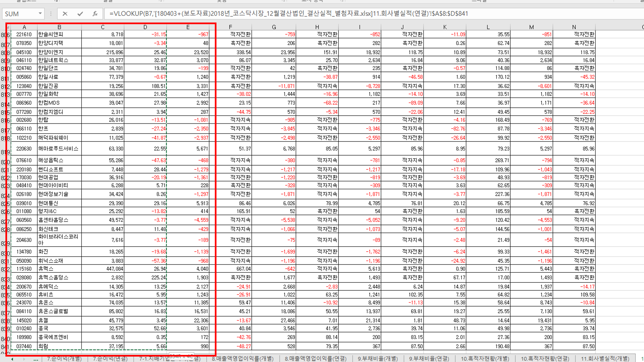
Task: Select the -82.76 cell in 한프 row
Action: click(x=445, y=128)
